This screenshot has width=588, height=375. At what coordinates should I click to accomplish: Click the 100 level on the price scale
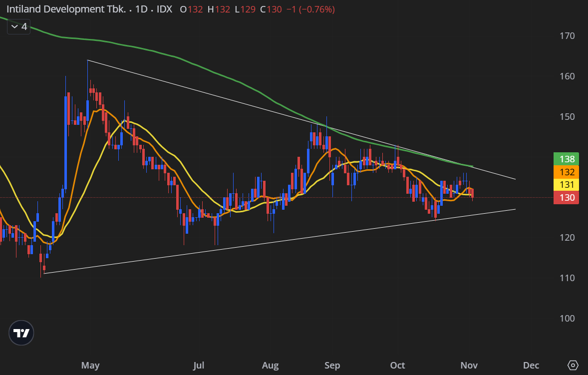click(567, 318)
